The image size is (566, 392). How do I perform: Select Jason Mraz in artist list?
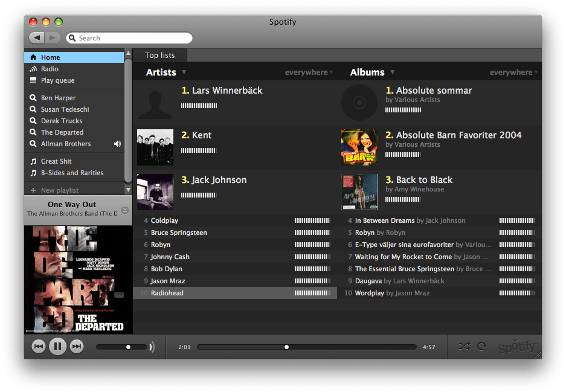coord(235,281)
